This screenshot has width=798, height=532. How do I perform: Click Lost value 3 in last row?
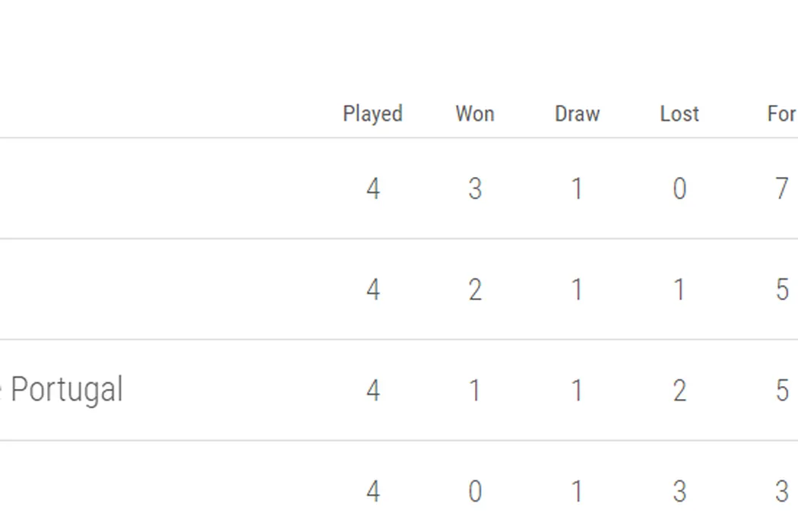pos(679,492)
